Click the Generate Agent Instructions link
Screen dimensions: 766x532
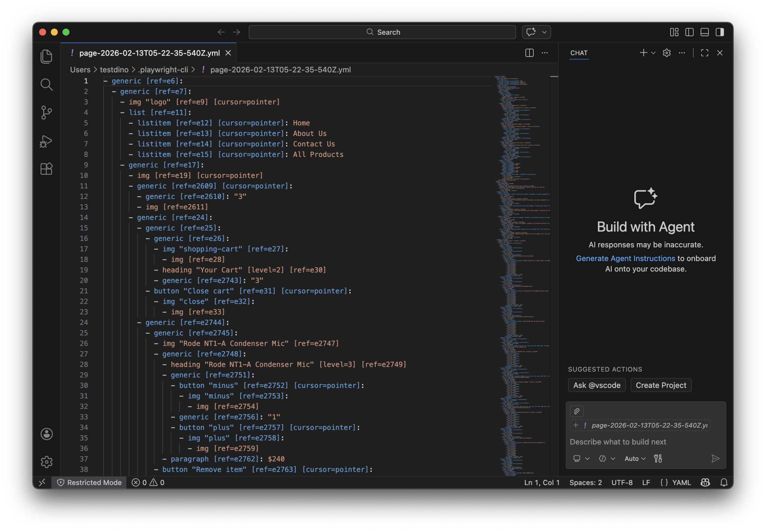(x=625, y=258)
